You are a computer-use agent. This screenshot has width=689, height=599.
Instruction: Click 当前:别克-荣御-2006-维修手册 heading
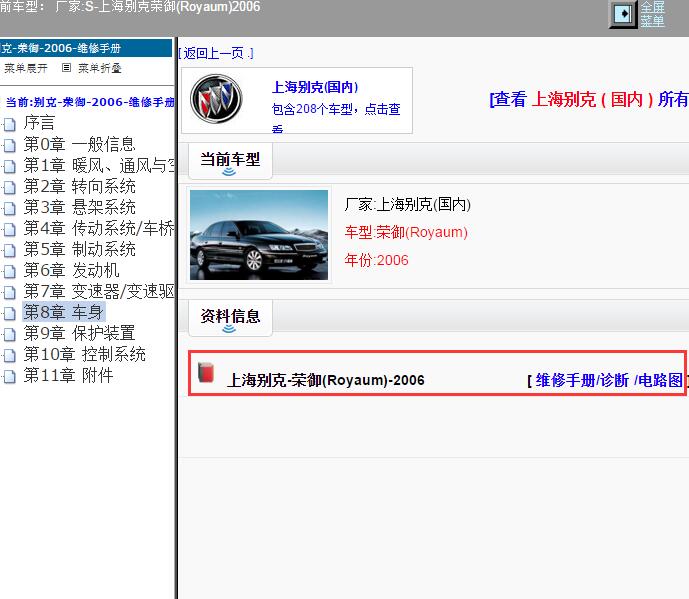(90, 102)
